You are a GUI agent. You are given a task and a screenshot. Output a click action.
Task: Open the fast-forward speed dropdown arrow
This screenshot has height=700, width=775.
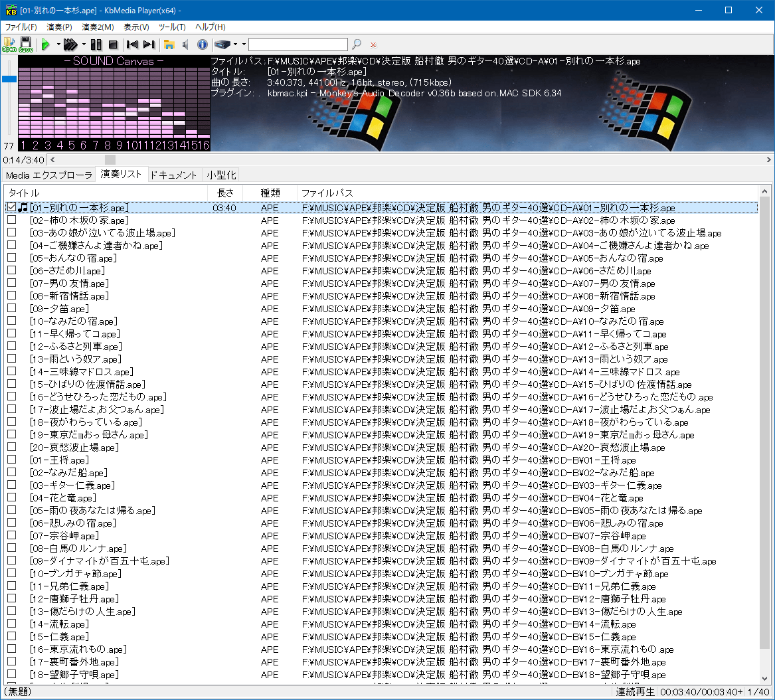(x=84, y=44)
